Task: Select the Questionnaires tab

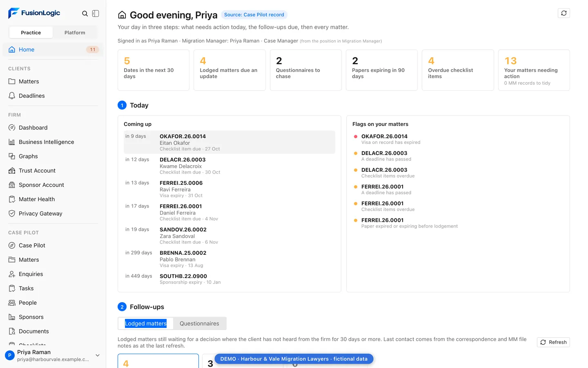Action: coord(199,323)
